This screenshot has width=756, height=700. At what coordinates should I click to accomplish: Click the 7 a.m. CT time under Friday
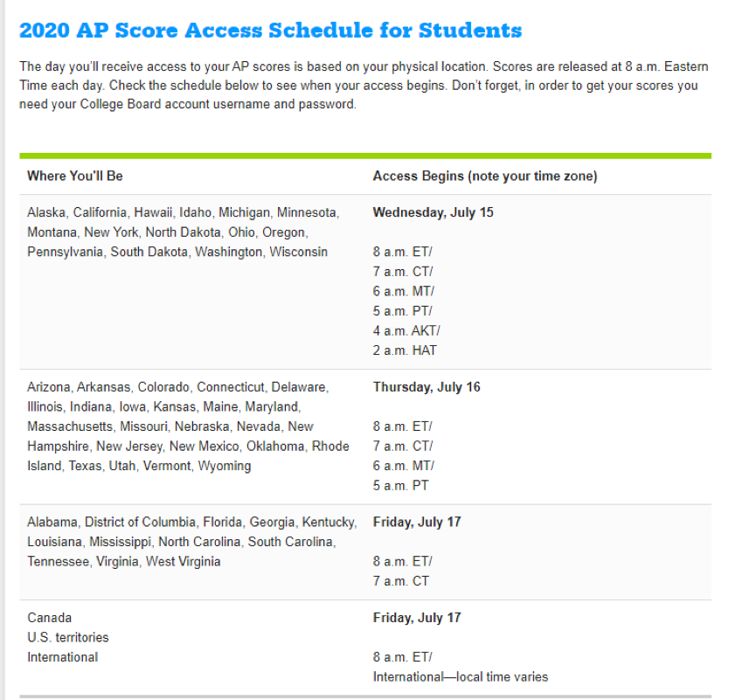pyautogui.click(x=401, y=581)
